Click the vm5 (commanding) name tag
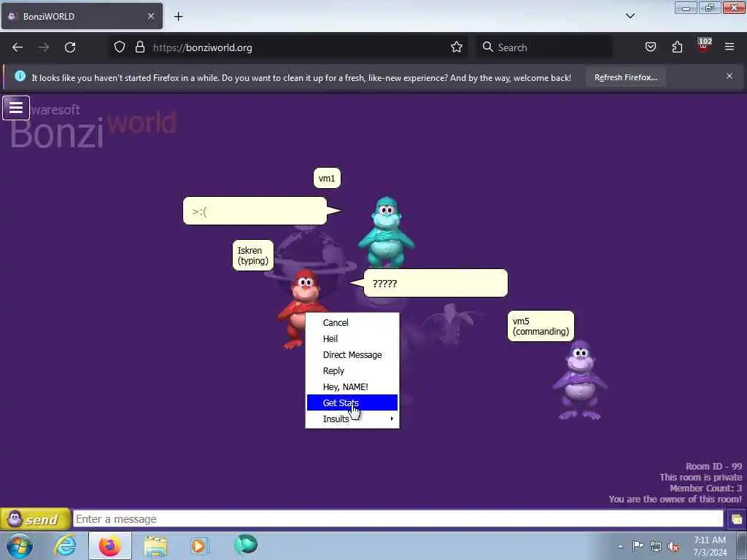The height and width of the screenshot is (560, 747). point(541,326)
